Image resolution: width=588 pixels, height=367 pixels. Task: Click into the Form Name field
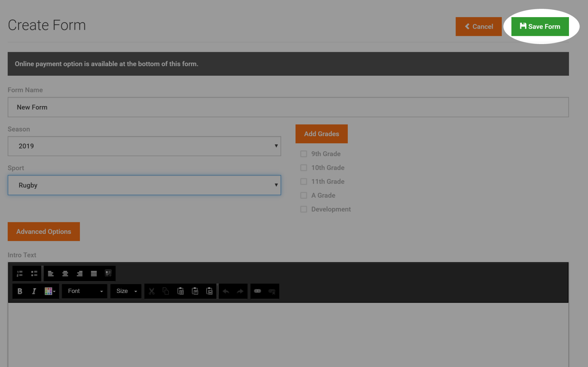click(288, 107)
